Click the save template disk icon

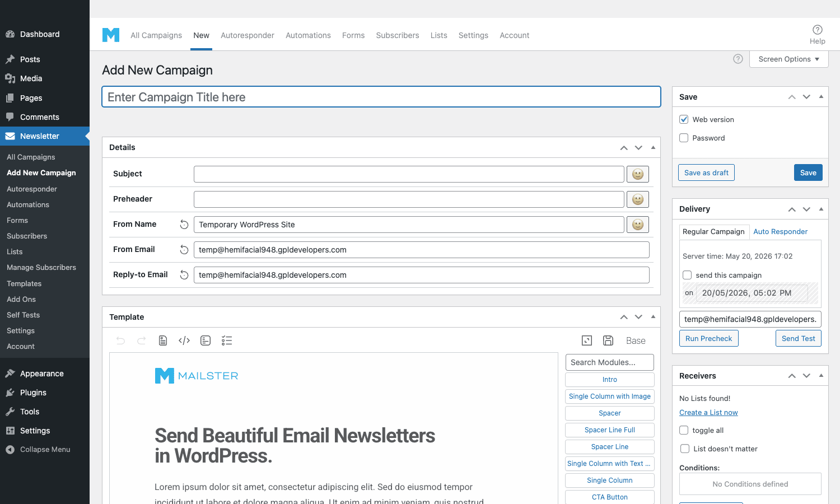608,340
